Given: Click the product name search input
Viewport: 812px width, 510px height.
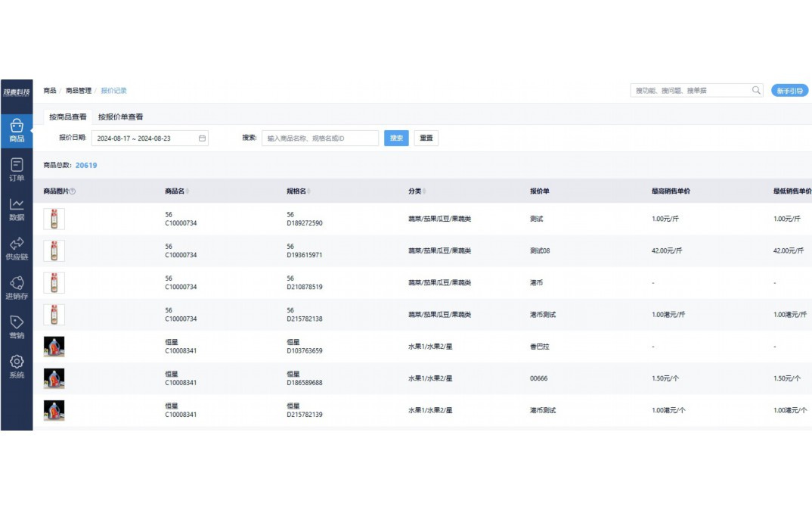Looking at the screenshot, I should (321, 138).
